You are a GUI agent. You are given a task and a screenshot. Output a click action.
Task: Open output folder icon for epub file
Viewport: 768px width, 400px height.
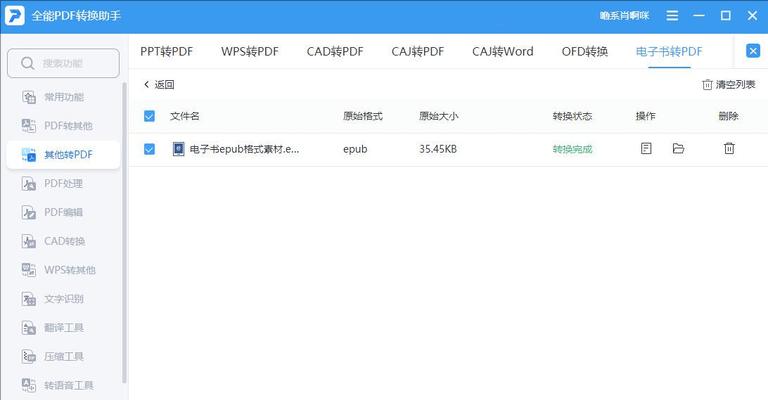678,148
